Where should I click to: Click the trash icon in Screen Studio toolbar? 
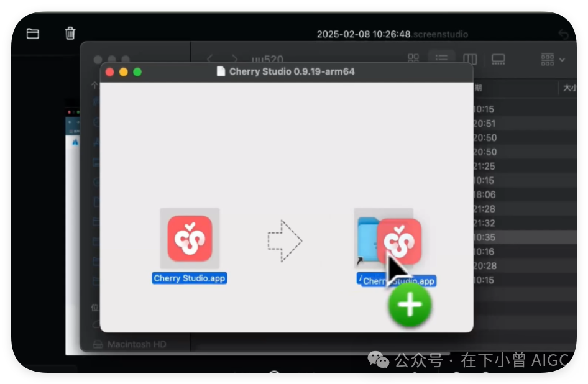coord(70,33)
